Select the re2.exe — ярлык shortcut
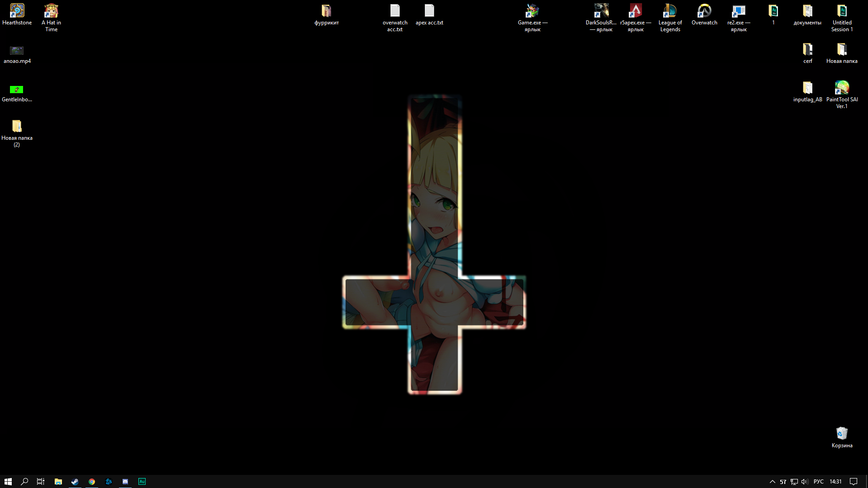The height and width of the screenshot is (488, 868). [x=739, y=18]
